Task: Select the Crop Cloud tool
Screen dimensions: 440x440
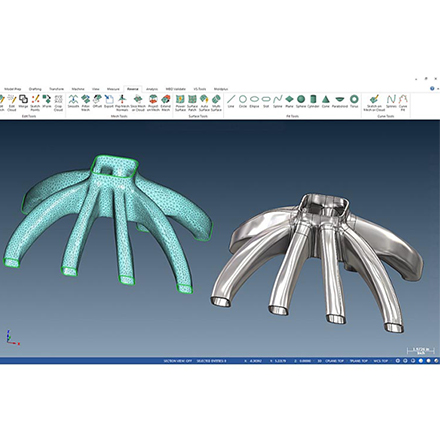Action: 58,103
